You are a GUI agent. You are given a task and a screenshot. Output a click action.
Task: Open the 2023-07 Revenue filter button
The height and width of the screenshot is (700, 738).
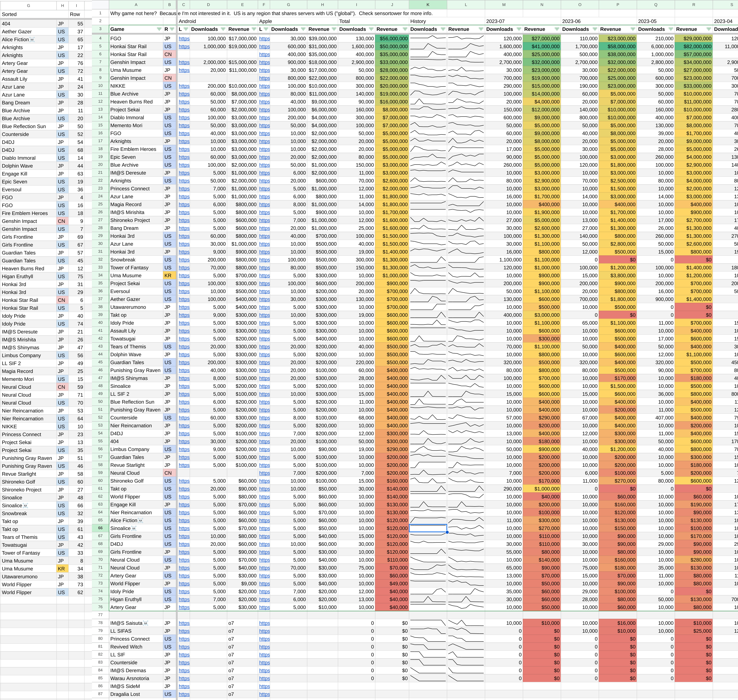click(x=557, y=29)
